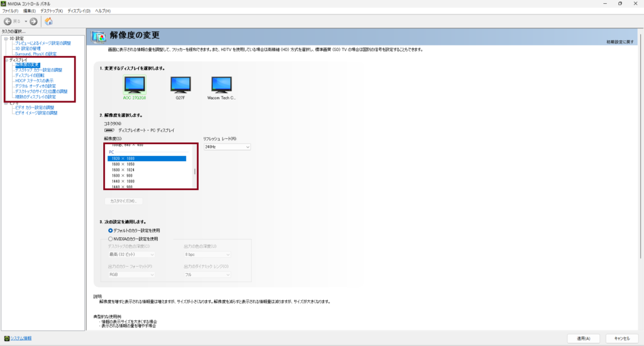Click the キャンセル button
The width and height of the screenshot is (644, 346).
pos(617,338)
